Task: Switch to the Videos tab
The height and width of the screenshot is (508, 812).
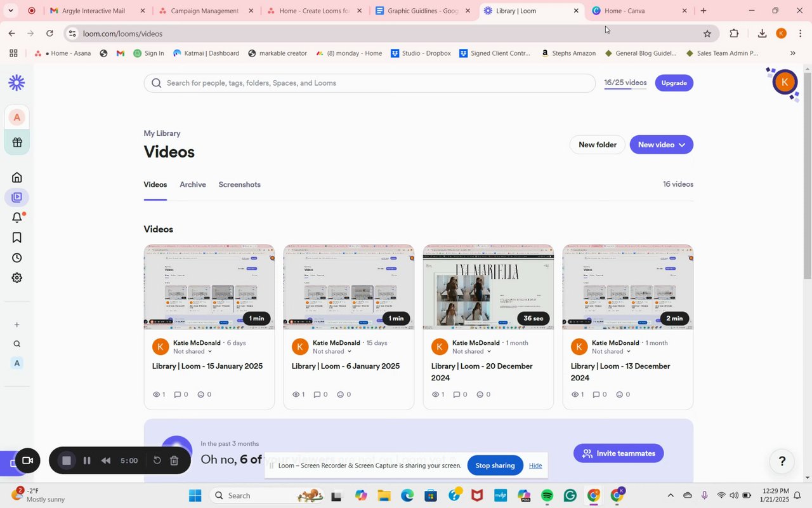Action: [x=155, y=185]
